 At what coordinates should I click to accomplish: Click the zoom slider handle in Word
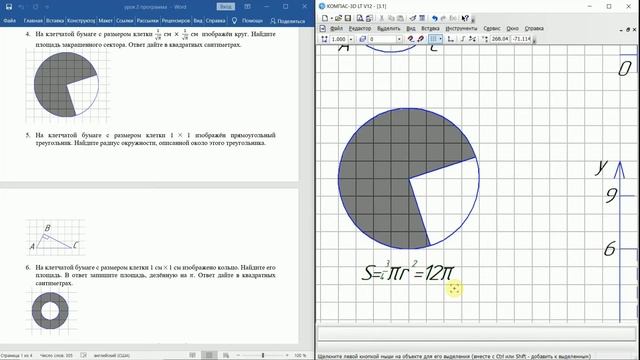tap(263, 356)
